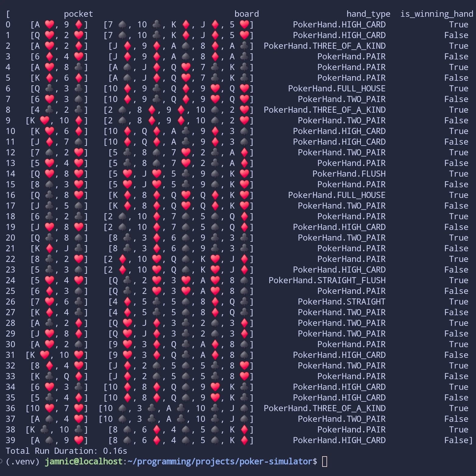Click 'PokerHand.PAIR' in row 30
Viewport: 476px width, 476px height.
point(351,344)
